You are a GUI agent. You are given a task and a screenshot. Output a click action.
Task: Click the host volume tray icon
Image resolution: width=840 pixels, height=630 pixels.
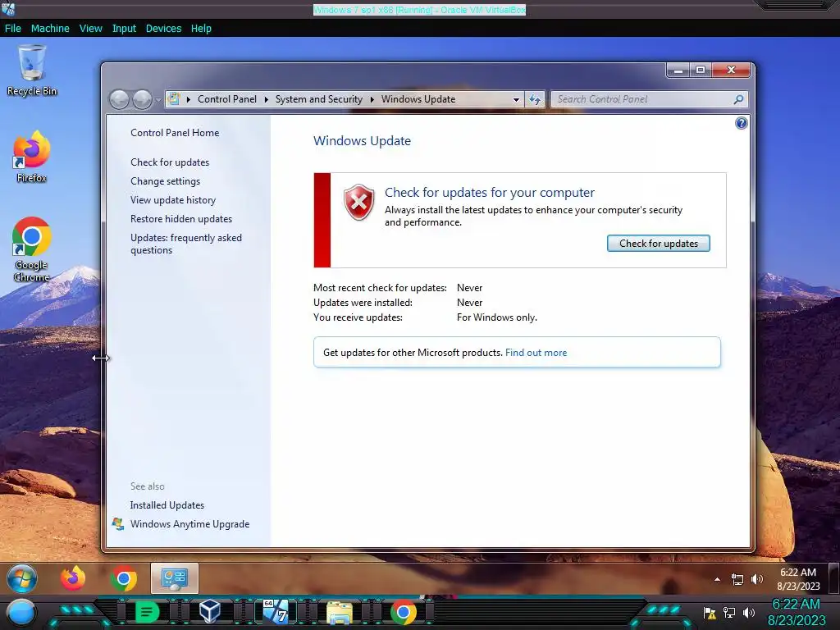tap(749, 612)
